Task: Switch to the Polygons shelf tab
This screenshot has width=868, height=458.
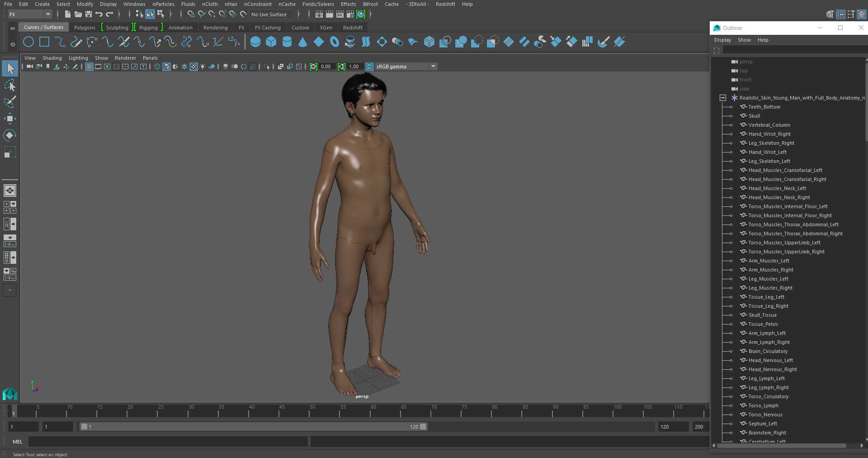Action: (85, 28)
